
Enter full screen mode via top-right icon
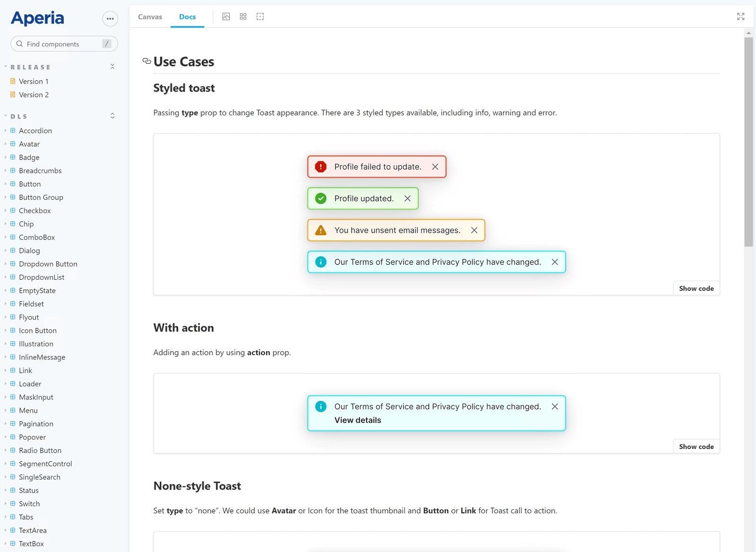[740, 17]
